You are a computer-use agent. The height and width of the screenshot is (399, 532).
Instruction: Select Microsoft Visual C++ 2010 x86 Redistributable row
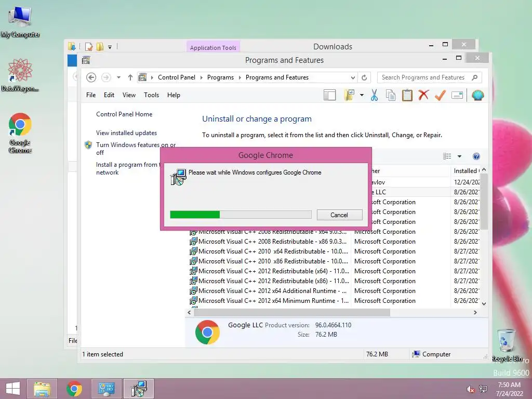tap(334, 261)
